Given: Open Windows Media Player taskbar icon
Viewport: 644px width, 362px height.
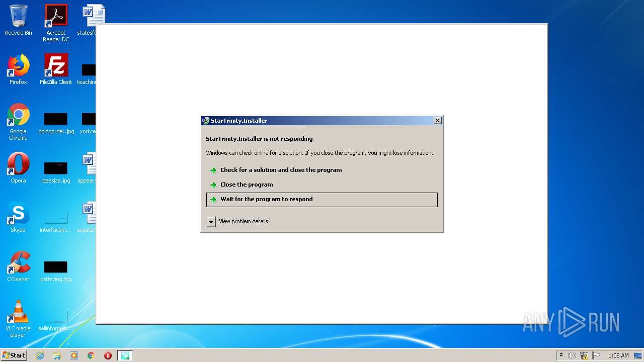Looking at the screenshot, I should coord(74,355).
